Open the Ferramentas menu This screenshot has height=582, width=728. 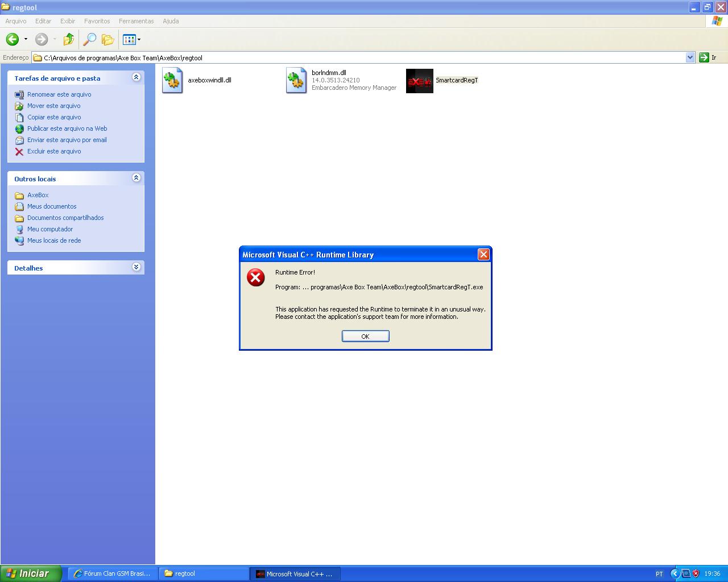click(136, 21)
